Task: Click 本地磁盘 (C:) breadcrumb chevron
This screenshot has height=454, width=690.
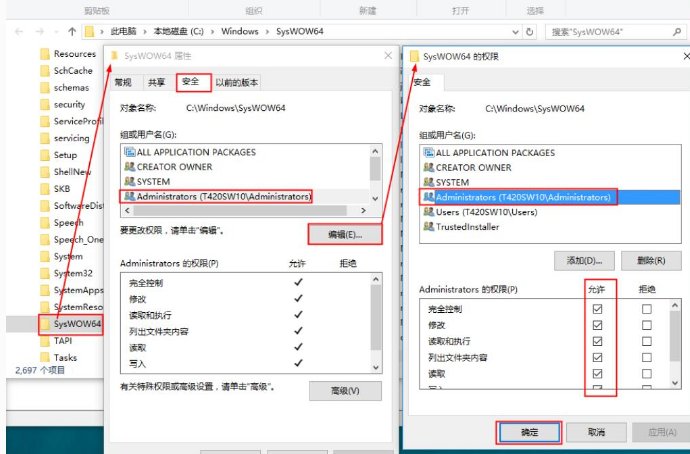Action: (x=213, y=32)
